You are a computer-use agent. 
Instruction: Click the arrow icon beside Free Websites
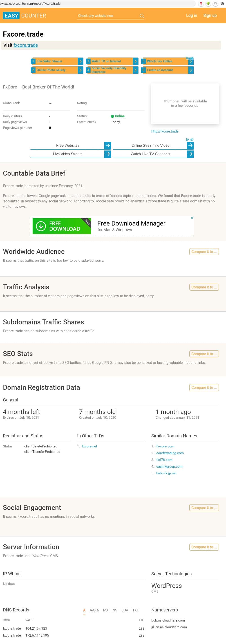pos(108,145)
